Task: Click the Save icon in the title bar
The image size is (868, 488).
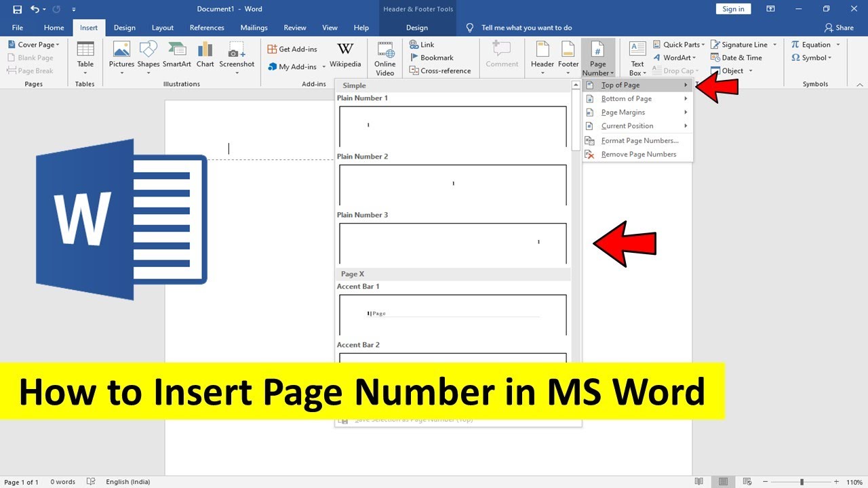Action: [x=18, y=9]
